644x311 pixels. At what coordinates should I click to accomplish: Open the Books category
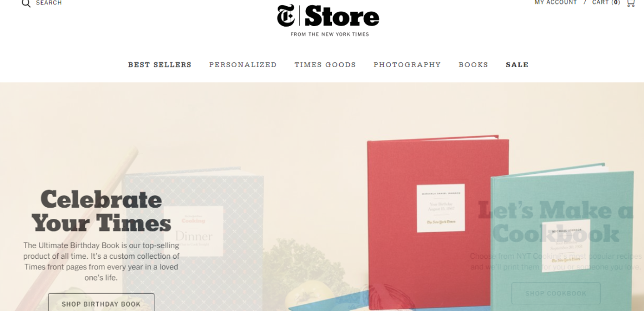point(473,65)
